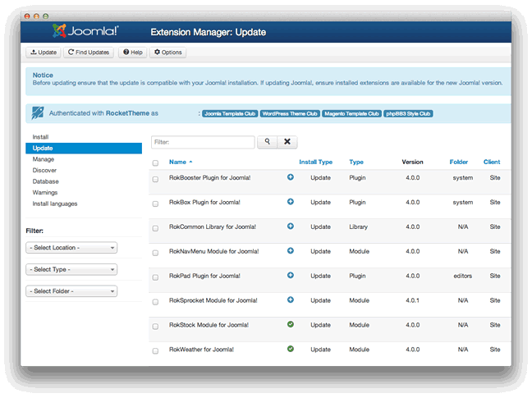The image size is (532, 398).
Task: Click Library type in RokCommon row
Action: pyautogui.click(x=358, y=226)
